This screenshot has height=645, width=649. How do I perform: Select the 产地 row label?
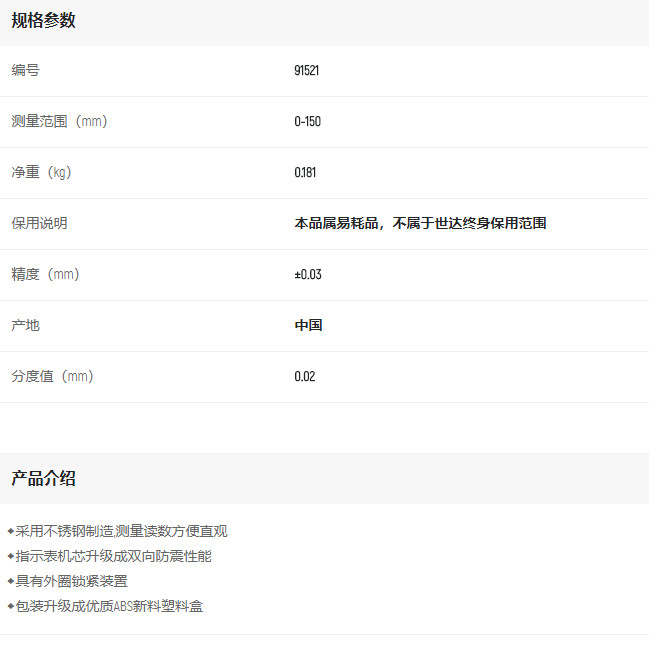pyautogui.click(x=26, y=325)
